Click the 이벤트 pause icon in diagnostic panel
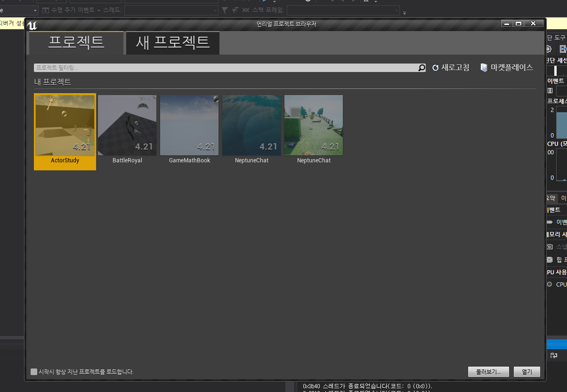The width and height of the screenshot is (567, 392). coord(550,90)
